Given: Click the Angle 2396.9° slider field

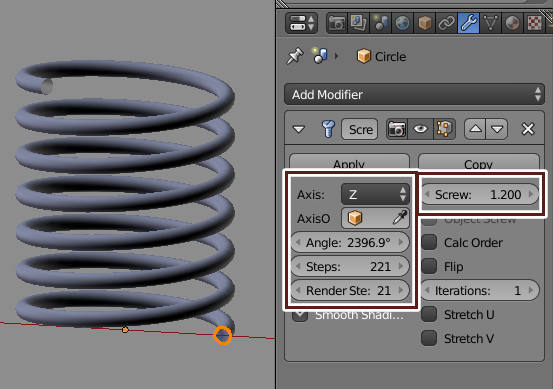Looking at the screenshot, I should (x=350, y=242).
